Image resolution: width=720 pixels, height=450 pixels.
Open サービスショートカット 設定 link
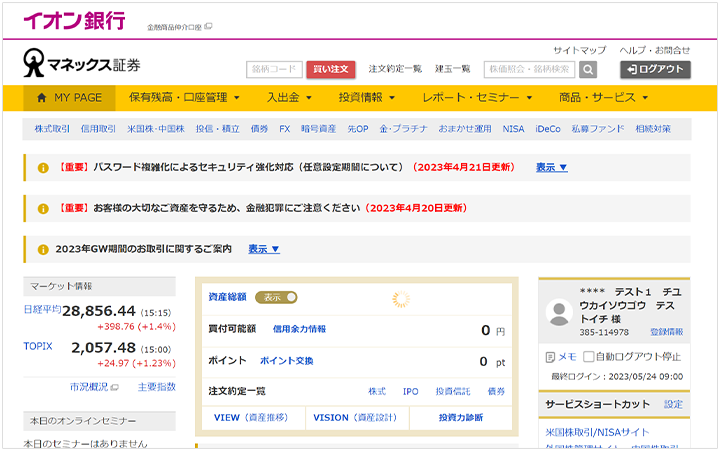[x=673, y=405]
